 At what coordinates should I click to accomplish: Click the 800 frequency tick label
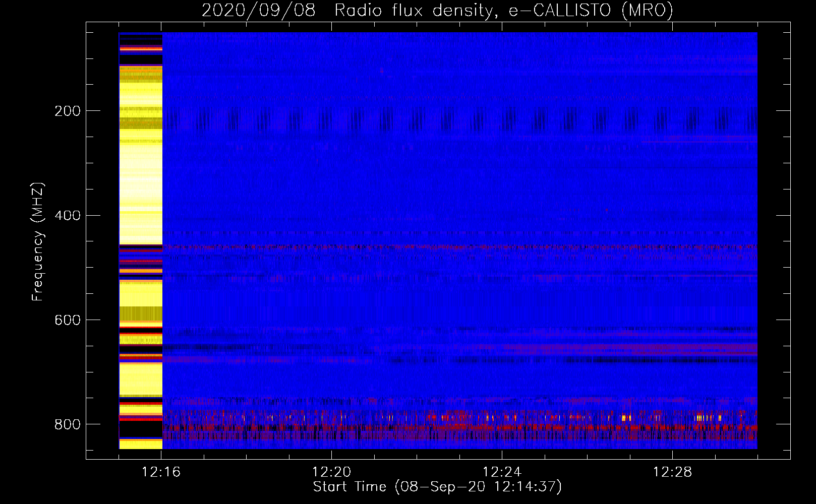tap(68, 424)
